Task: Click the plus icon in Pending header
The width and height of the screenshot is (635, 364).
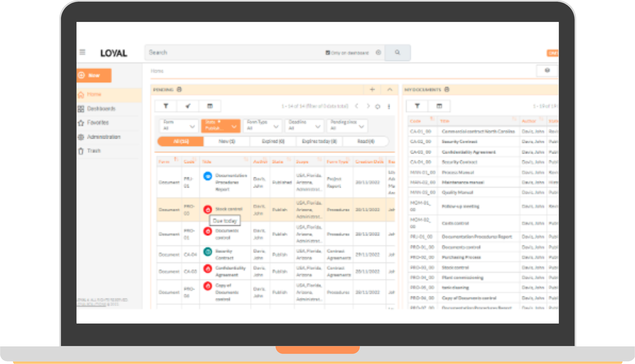Action: click(372, 89)
